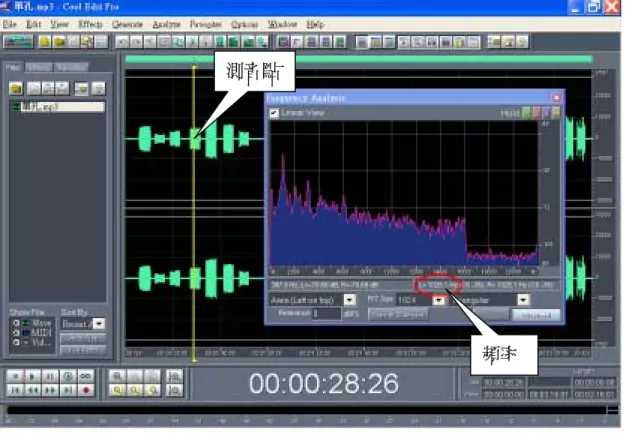The image size is (625, 439).
Task: Click the upper Vertical Zoom icon
Action: pos(174,376)
